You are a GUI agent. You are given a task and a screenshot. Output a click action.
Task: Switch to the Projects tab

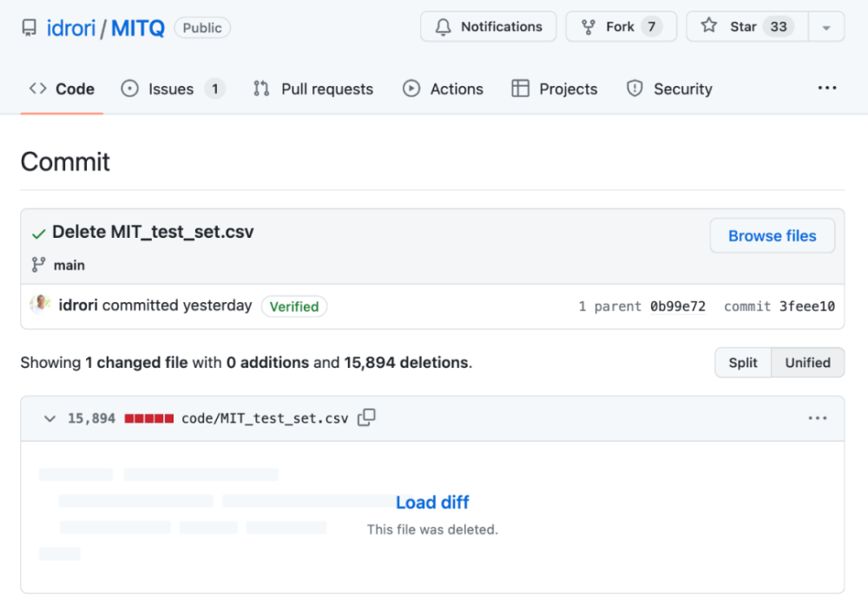click(555, 89)
